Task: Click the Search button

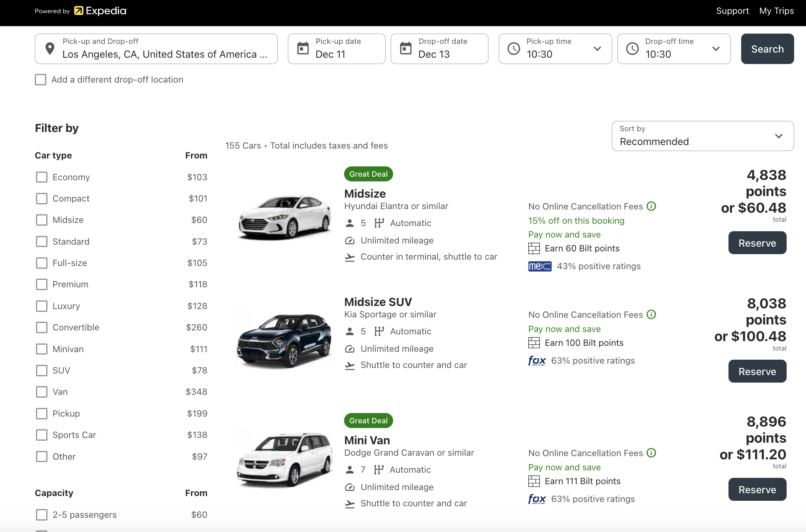Action: 767,49
